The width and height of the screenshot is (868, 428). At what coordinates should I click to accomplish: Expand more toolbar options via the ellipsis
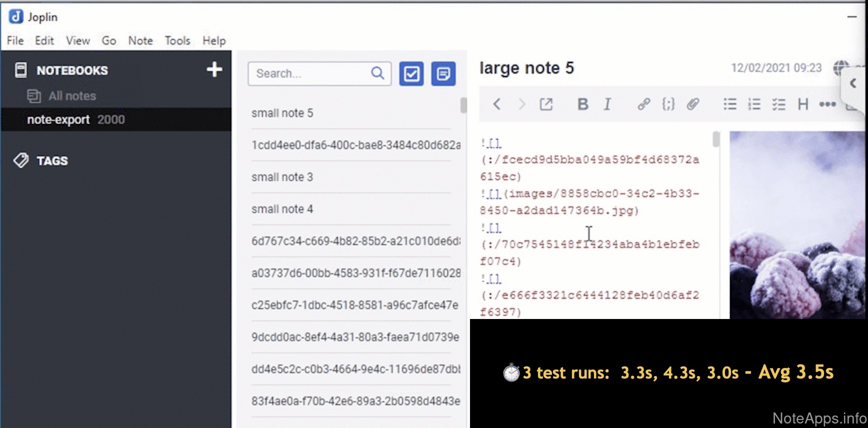coord(827,104)
